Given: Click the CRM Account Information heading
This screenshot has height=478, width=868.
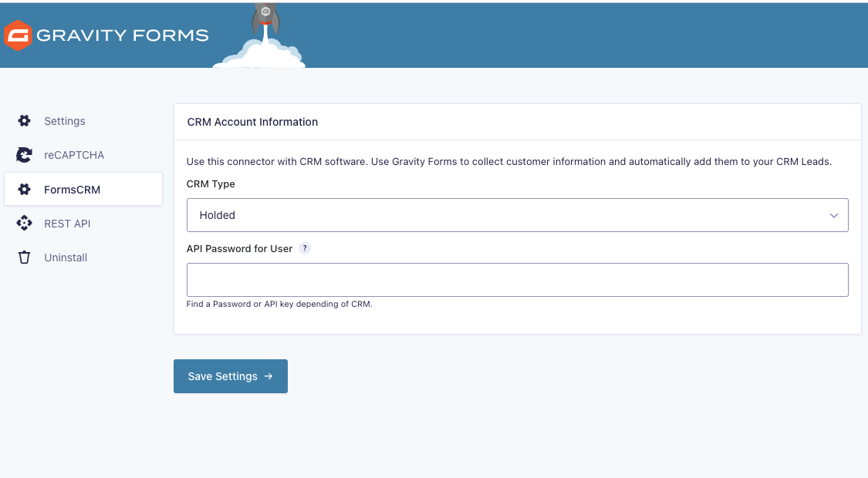Looking at the screenshot, I should coord(252,122).
